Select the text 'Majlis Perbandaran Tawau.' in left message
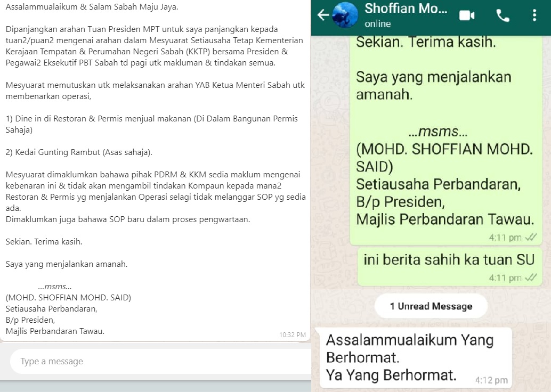Image resolution: width=551 pixels, height=392 pixels. pyautogui.click(x=55, y=331)
